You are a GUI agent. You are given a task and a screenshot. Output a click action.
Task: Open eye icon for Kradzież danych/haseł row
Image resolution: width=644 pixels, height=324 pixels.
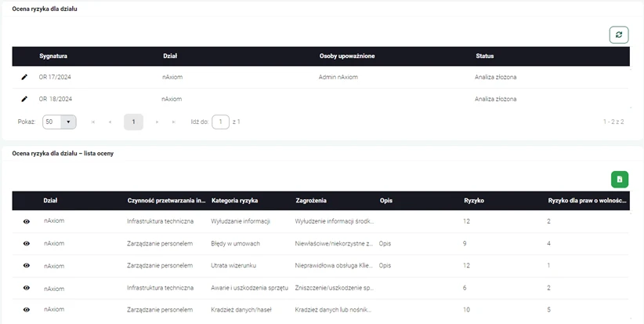click(27, 311)
